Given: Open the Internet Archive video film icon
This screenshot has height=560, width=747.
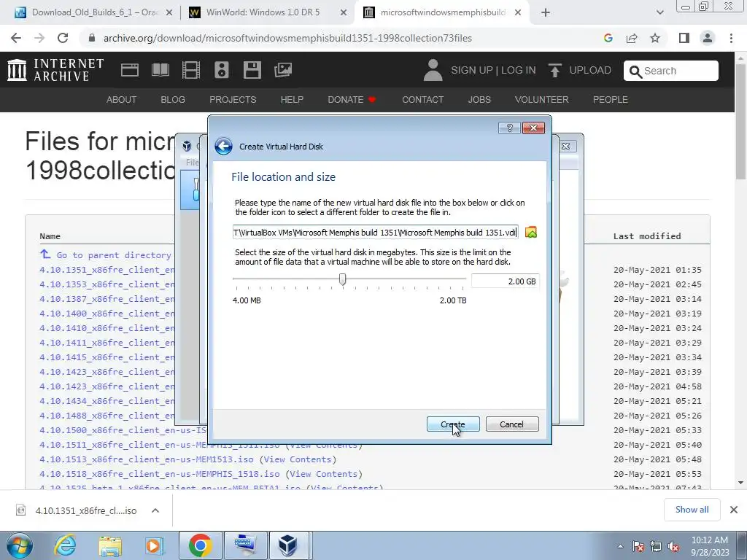Looking at the screenshot, I should click(x=190, y=71).
